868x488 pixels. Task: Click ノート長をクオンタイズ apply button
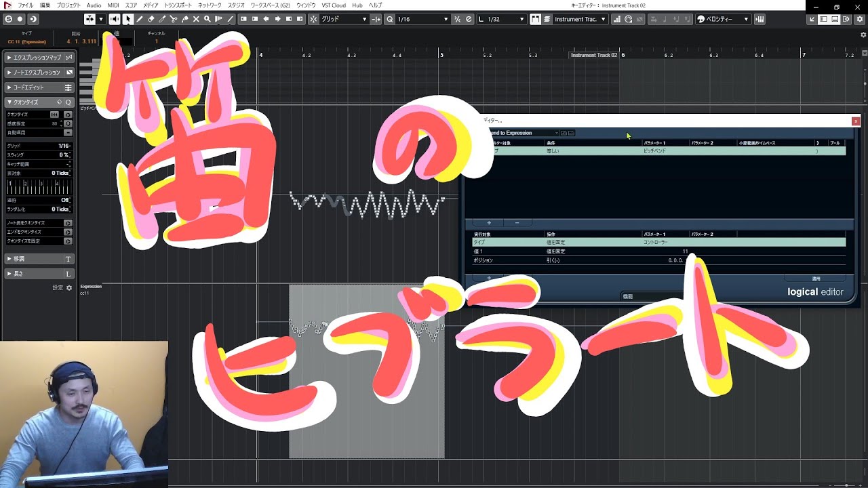point(68,223)
